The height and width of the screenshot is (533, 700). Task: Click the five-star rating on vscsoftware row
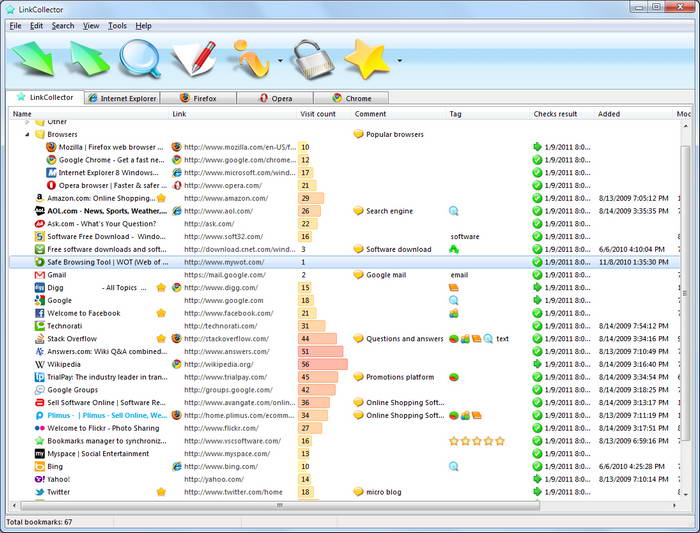coord(477,441)
